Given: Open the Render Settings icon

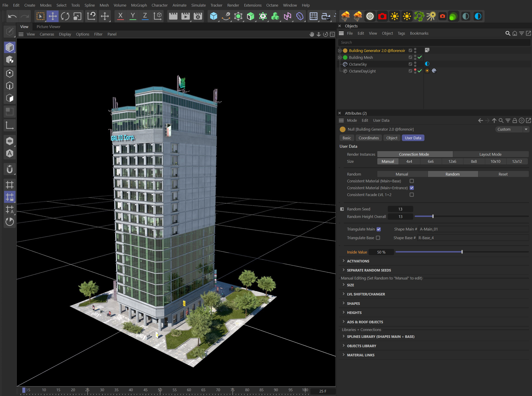Looking at the screenshot, I should coord(198,16).
